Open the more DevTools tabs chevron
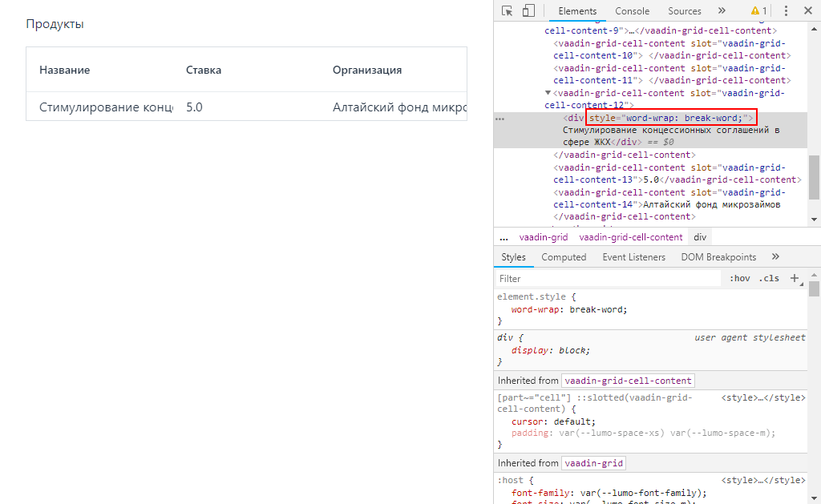821x504 pixels. coord(722,11)
